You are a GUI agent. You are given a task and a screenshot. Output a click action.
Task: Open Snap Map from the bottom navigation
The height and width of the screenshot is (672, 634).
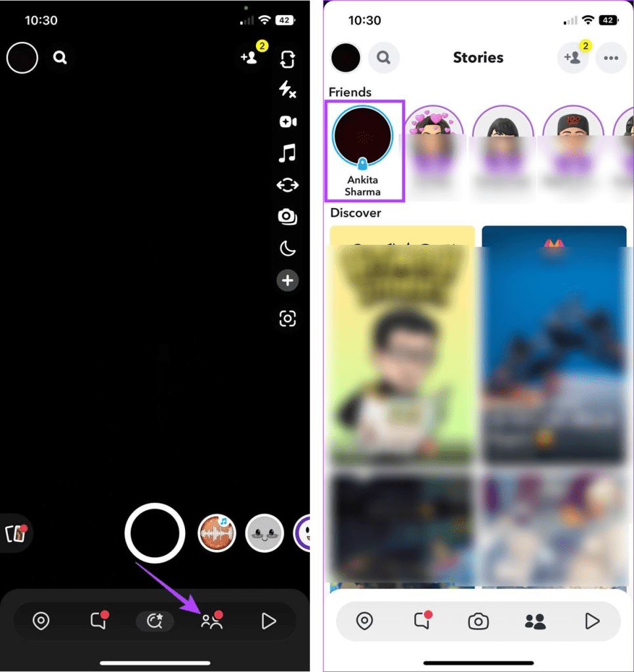(x=41, y=621)
